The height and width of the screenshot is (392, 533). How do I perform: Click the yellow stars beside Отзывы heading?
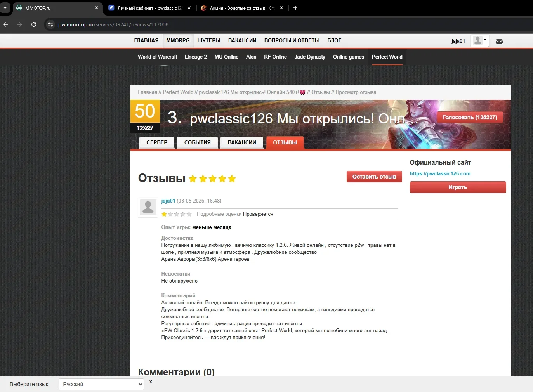click(x=212, y=179)
